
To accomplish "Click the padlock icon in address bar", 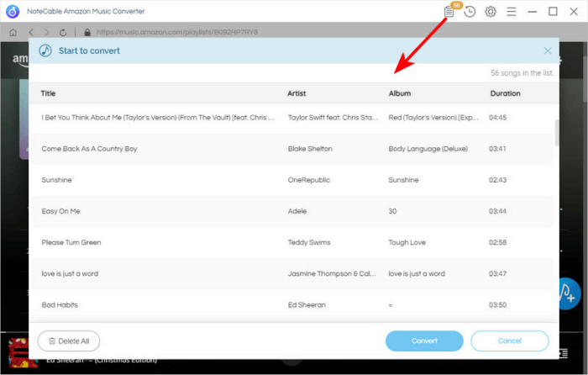I will [x=87, y=32].
